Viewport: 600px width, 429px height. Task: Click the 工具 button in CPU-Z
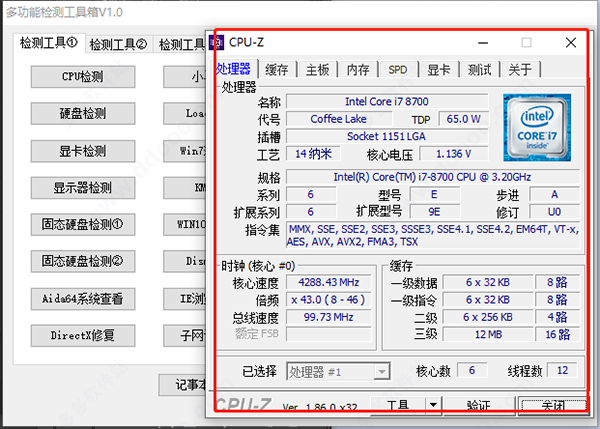(398, 405)
